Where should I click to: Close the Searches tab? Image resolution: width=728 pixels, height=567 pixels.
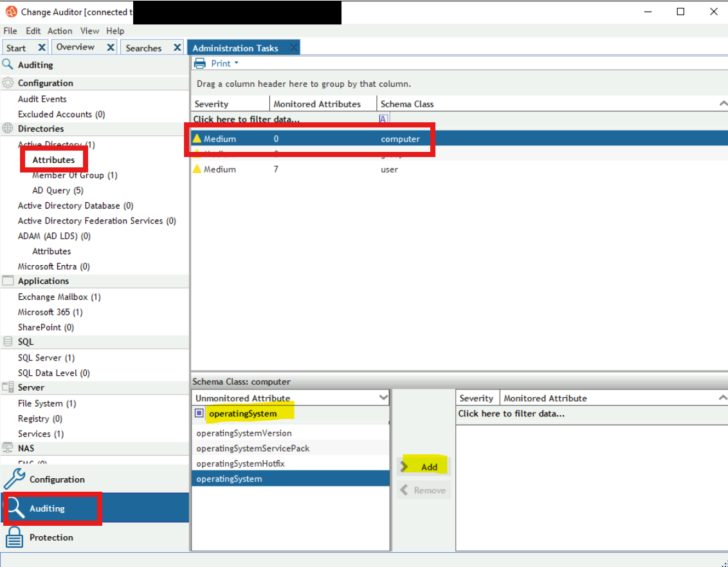tap(177, 48)
